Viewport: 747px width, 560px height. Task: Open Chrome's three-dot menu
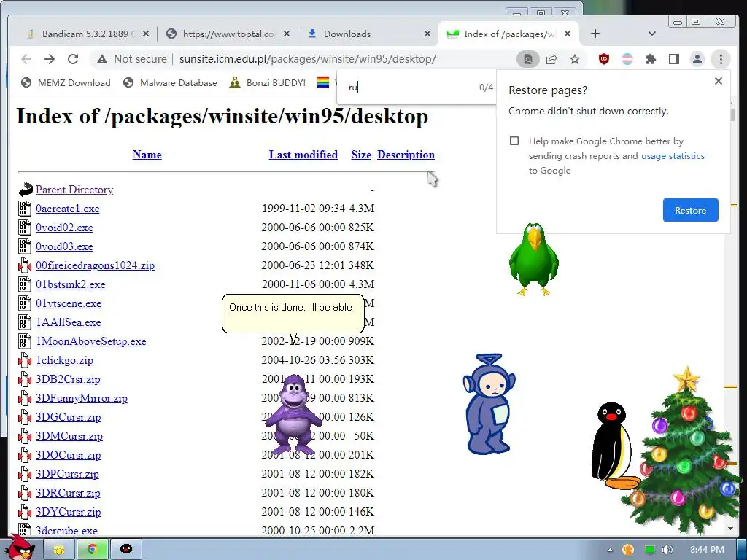click(x=721, y=59)
